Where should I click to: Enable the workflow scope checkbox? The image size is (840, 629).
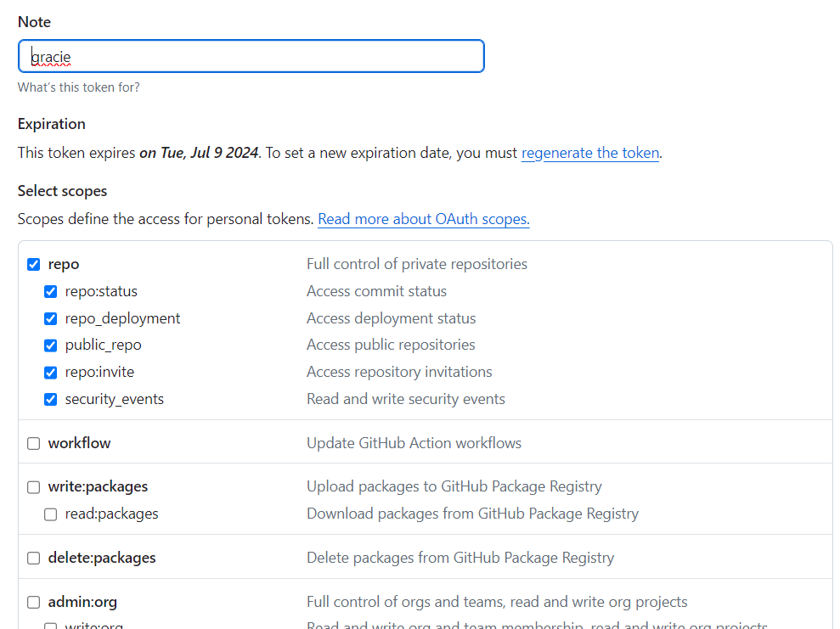34,443
